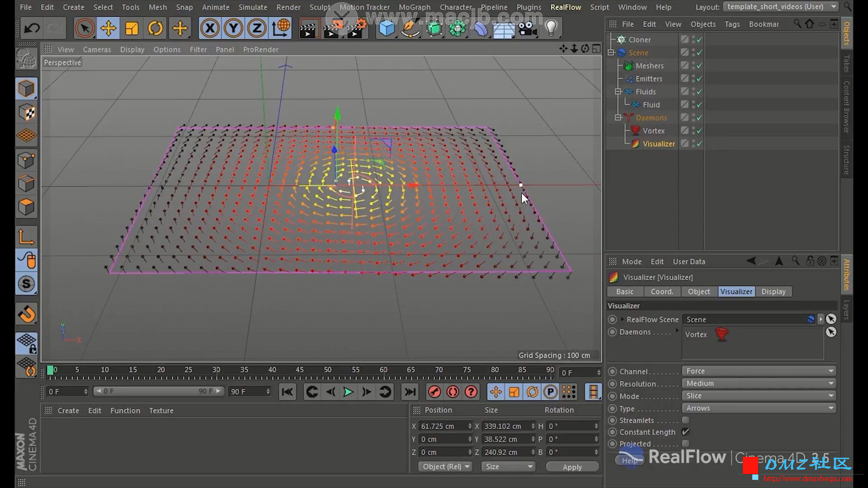Toggle Vortex object enabled checkmark

pos(699,131)
